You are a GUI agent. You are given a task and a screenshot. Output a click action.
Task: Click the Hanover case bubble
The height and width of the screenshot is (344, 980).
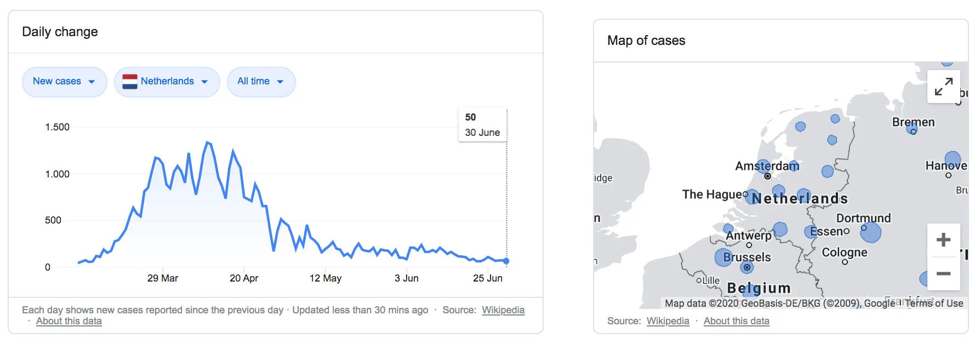pos(953,159)
